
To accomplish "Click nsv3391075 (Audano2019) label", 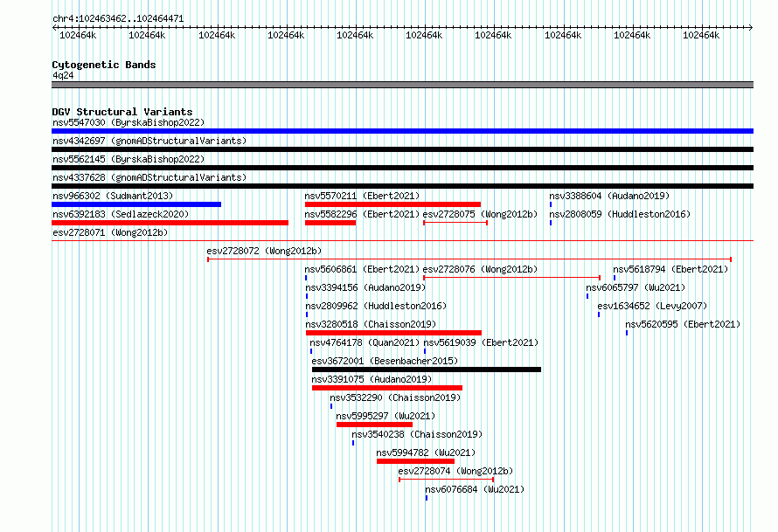I will coord(372,379).
